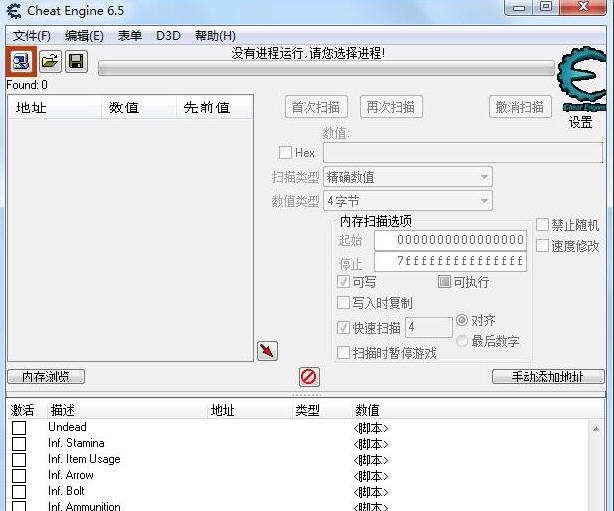The height and width of the screenshot is (511, 614).
Task: Toggle the Hex checkbox
Action: pos(285,152)
